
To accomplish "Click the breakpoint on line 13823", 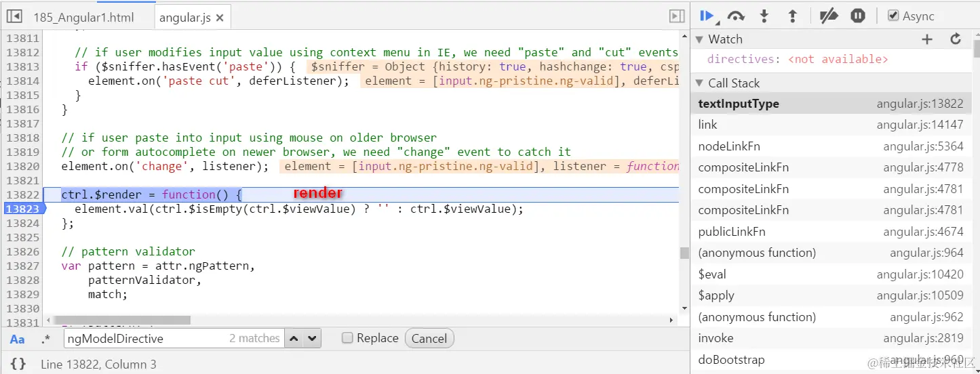I will point(22,209).
